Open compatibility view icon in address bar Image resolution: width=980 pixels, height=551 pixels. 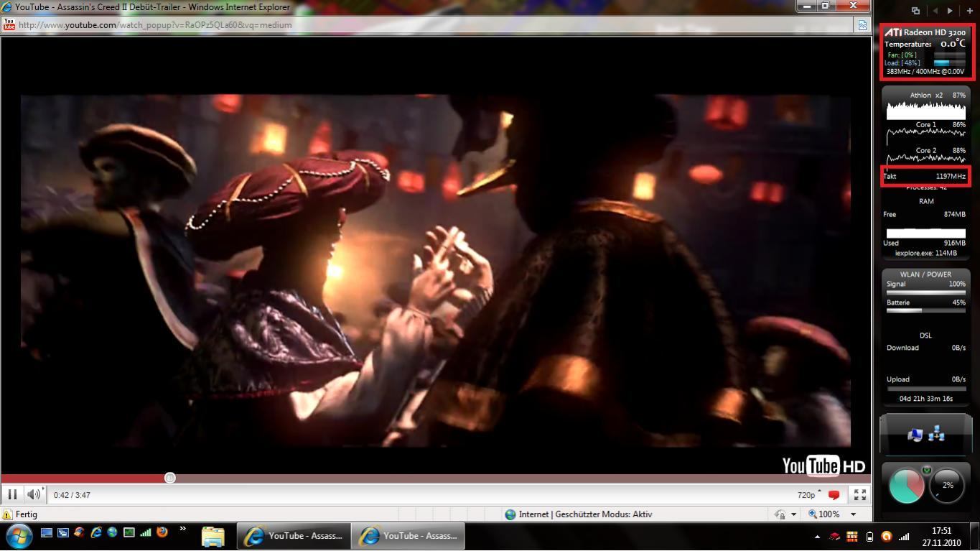(x=862, y=24)
